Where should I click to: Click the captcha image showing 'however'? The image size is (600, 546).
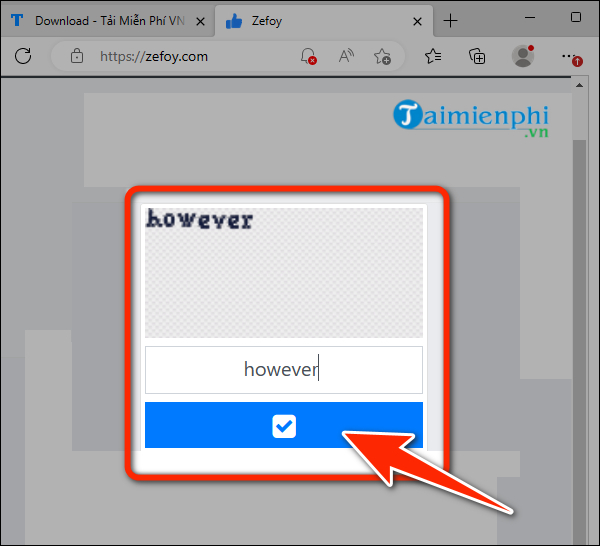click(x=284, y=272)
